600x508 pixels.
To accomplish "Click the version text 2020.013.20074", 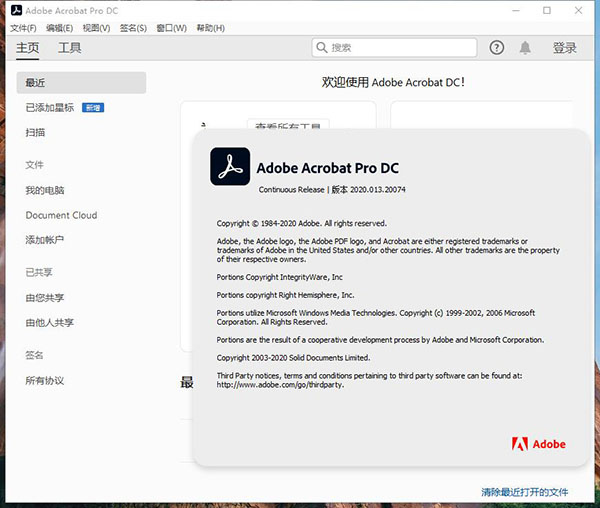I will (x=378, y=190).
